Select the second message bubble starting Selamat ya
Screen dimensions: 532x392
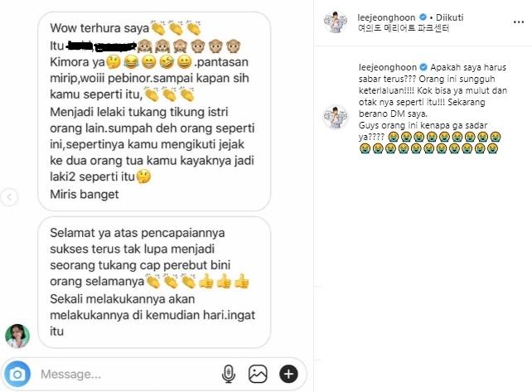154,283
